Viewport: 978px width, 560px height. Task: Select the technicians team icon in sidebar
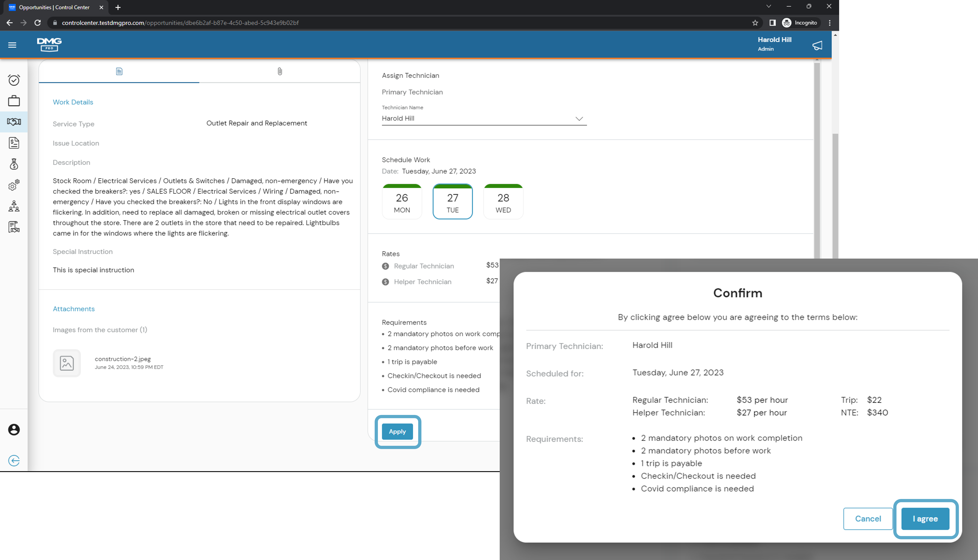tap(14, 207)
